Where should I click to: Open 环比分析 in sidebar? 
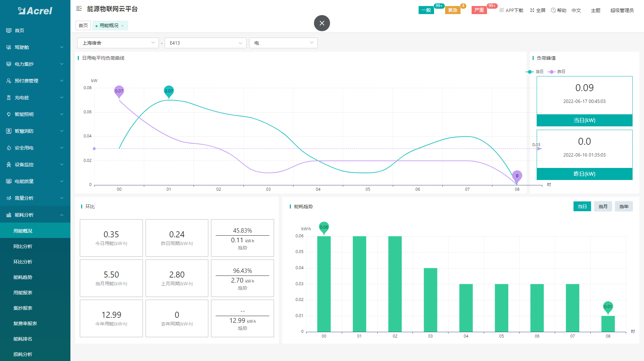click(x=35, y=262)
